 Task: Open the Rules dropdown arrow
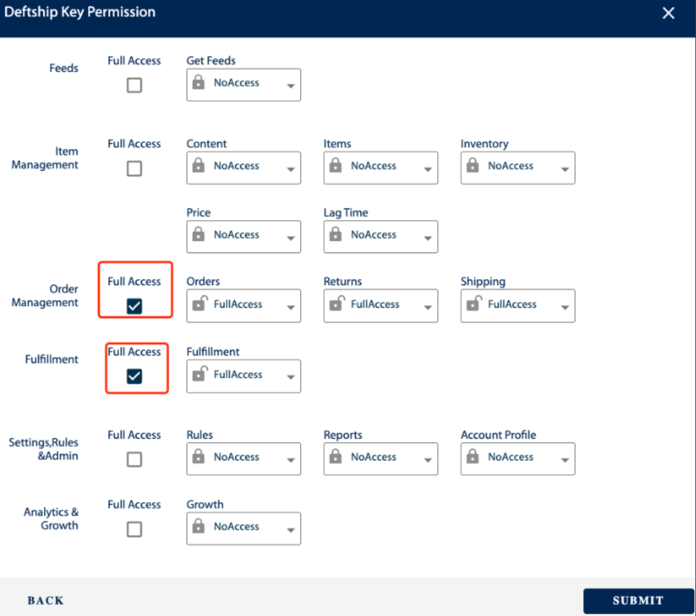pyautogui.click(x=291, y=461)
